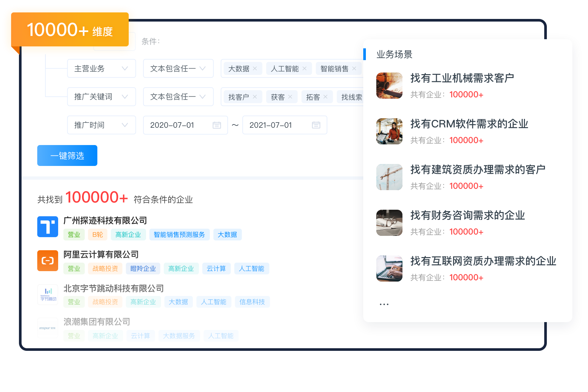Click the 云计算 tag of 阿里云计算

(216, 269)
